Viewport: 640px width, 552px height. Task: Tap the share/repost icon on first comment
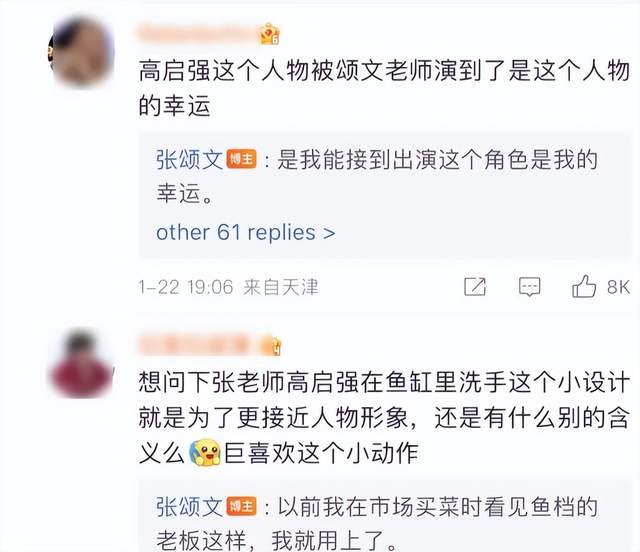pos(475,286)
